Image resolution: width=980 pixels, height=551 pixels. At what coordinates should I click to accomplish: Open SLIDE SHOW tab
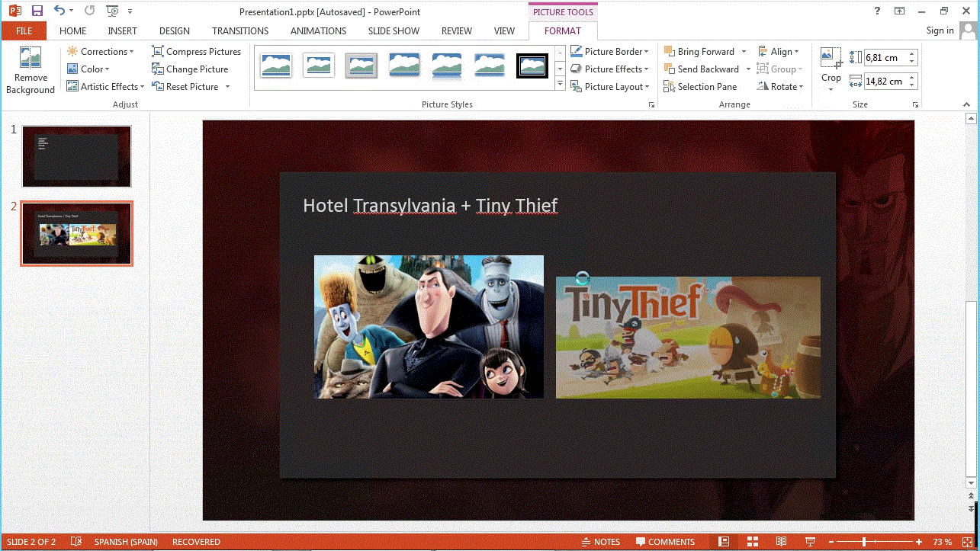click(x=394, y=31)
